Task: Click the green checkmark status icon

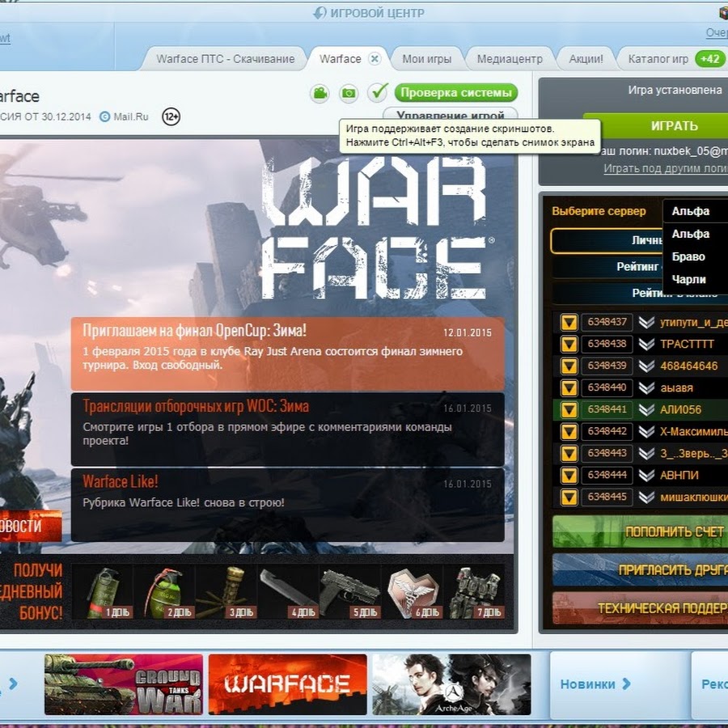Action: coord(378,92)
